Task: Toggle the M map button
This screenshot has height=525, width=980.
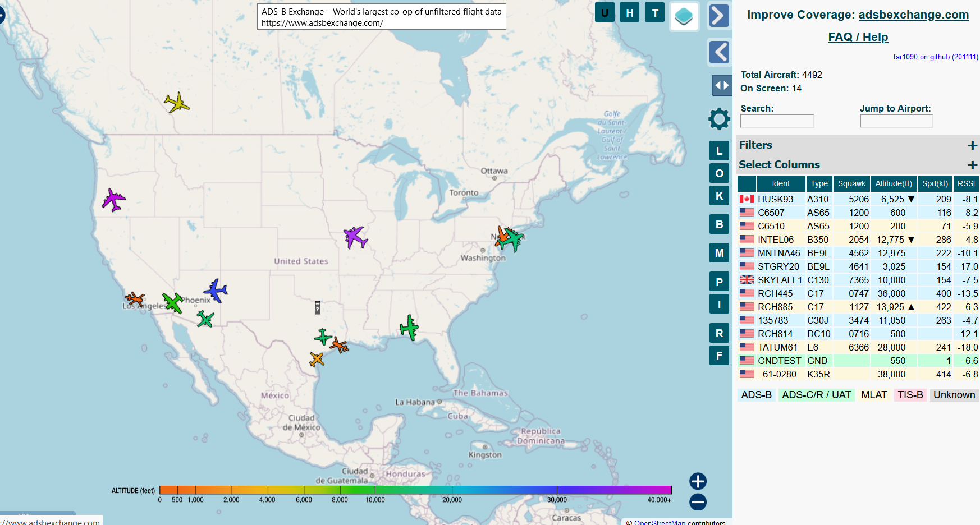Action: 720,253
